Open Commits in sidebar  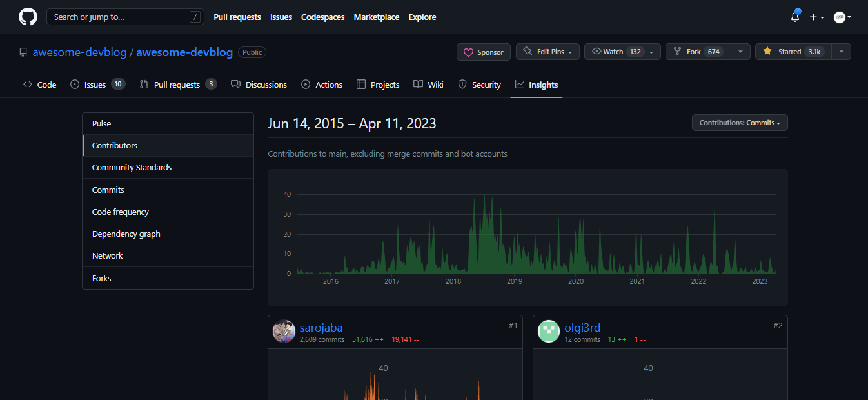coord(168,190)
